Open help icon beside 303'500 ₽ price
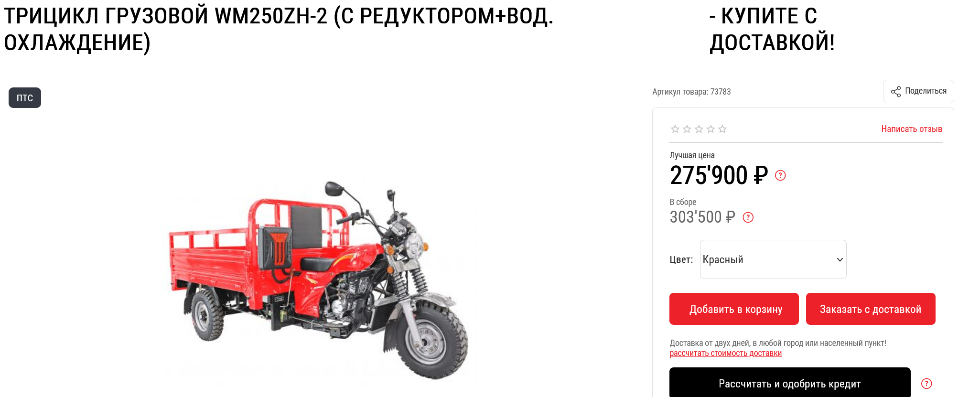This screenshot has height=397, width=980. [x=748, y=217]
